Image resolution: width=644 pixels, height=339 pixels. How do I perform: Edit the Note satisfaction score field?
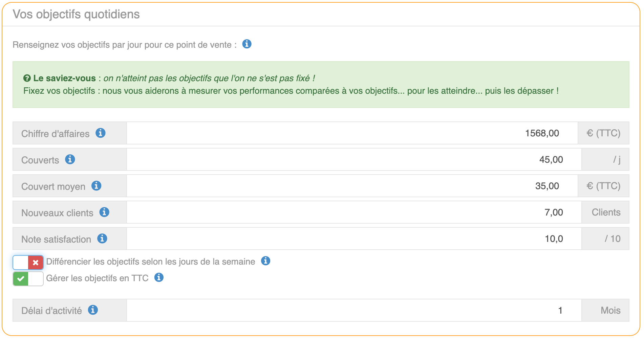point(354,239)
